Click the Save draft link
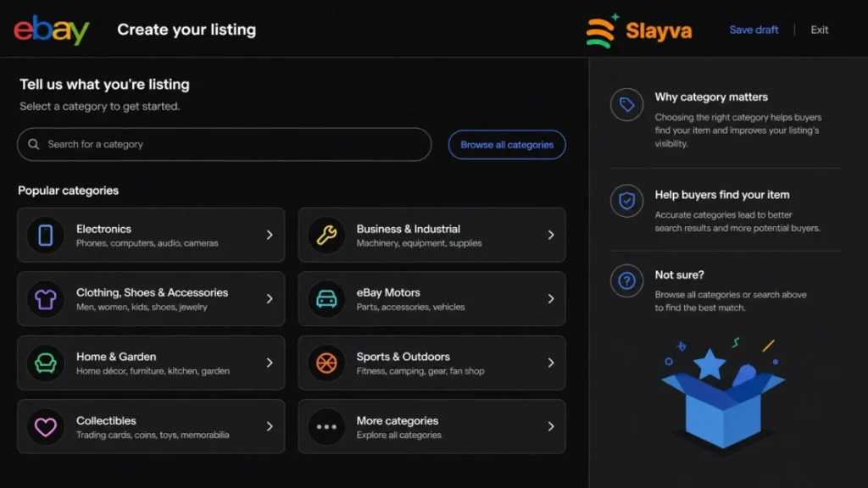868x488 pixels. 754,30
